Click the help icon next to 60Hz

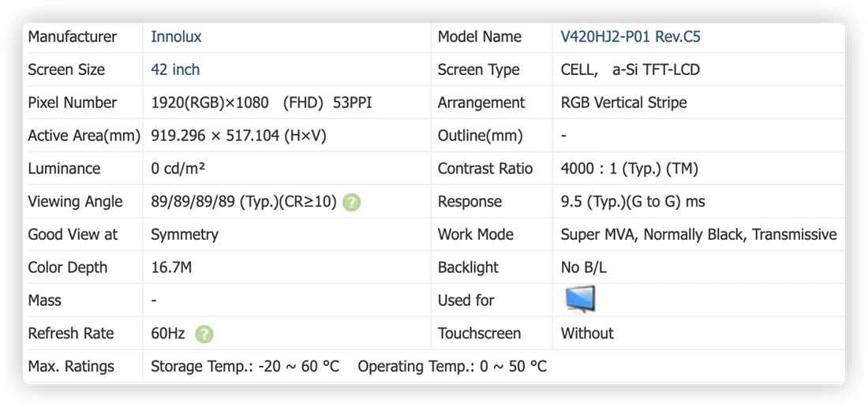coord(204,334)
